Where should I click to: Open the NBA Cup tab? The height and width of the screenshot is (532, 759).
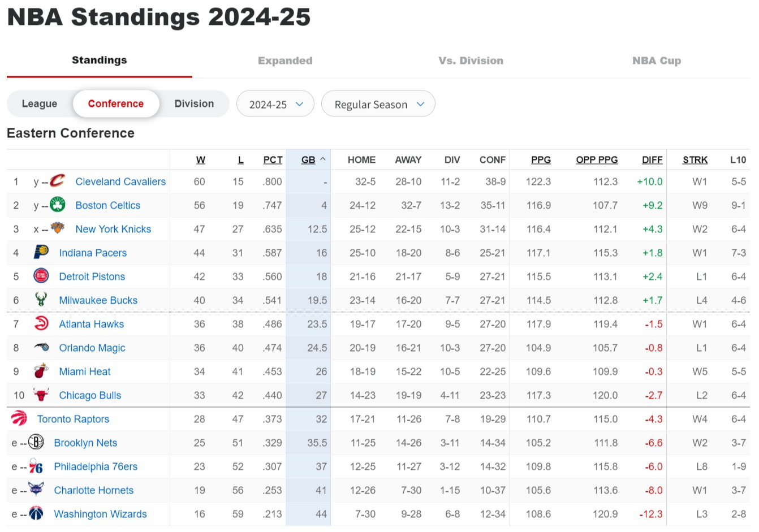pyautogui.click(x=657, y=60)
